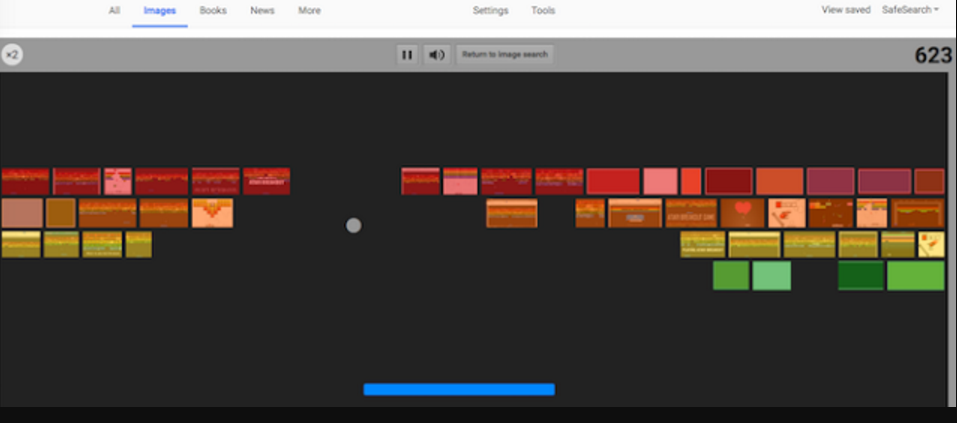
Task: Click the gray Breakout ball
Action: tap(353, 226)
